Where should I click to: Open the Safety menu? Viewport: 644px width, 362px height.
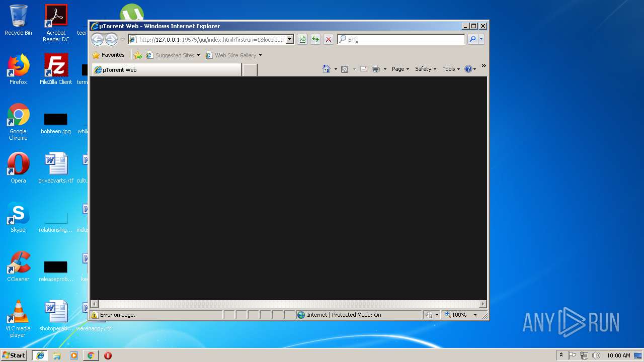pos(426,69)
